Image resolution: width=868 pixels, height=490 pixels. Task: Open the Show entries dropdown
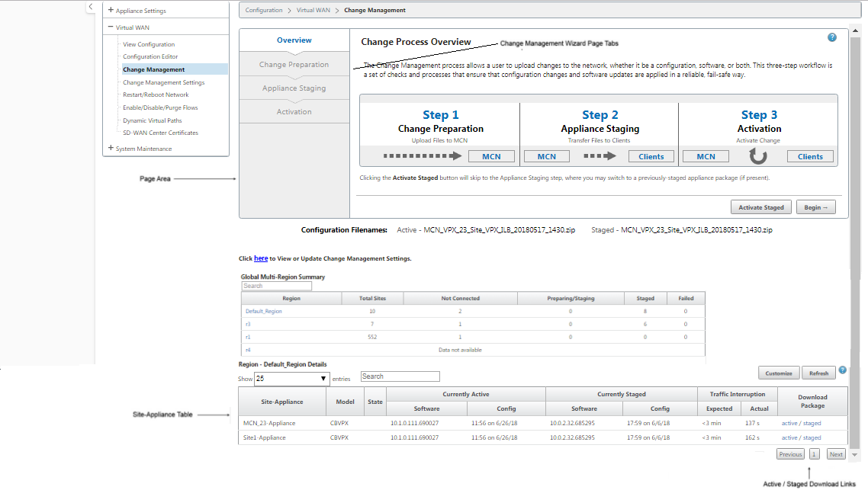[291, 379]
